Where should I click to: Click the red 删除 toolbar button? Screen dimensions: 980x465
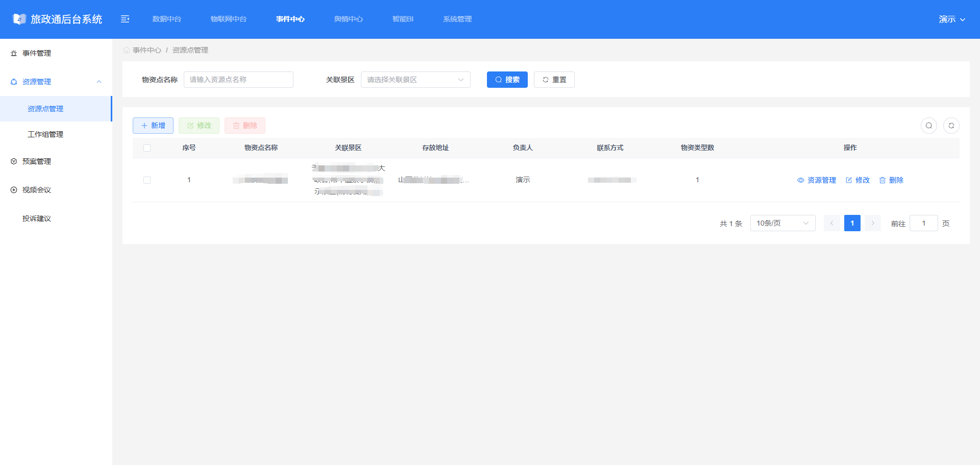coord(245,126)
